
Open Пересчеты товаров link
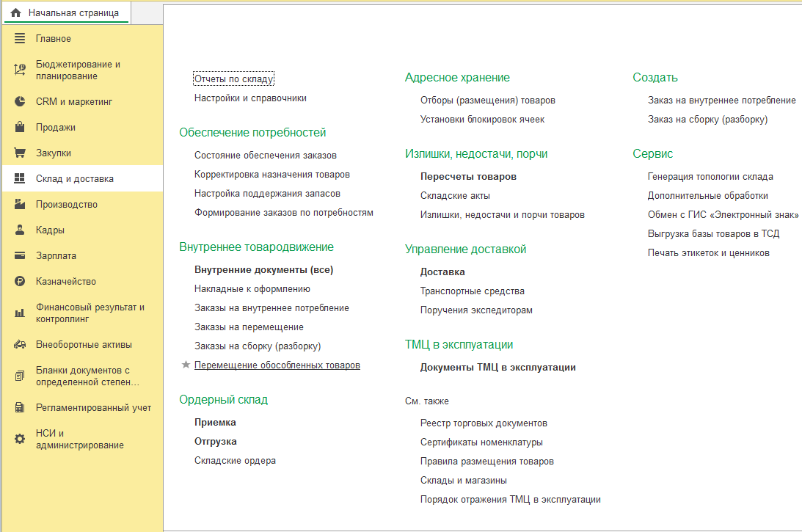[468, 177]
